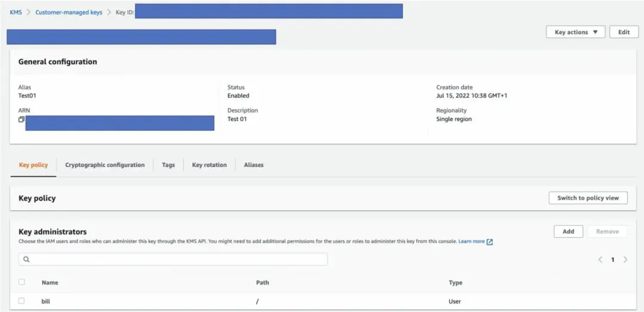Copy the ARN using the copy icon
Viewport: 644px width, 312px height.
point(21,119)
